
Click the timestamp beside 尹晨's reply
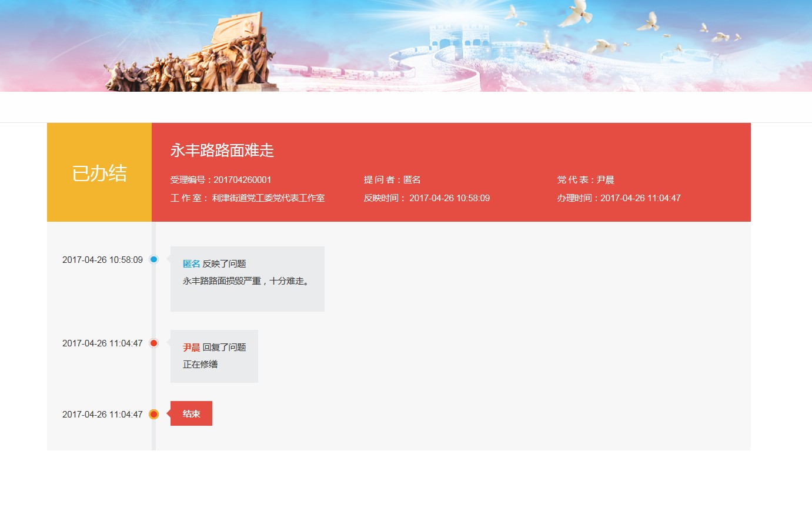102,343
